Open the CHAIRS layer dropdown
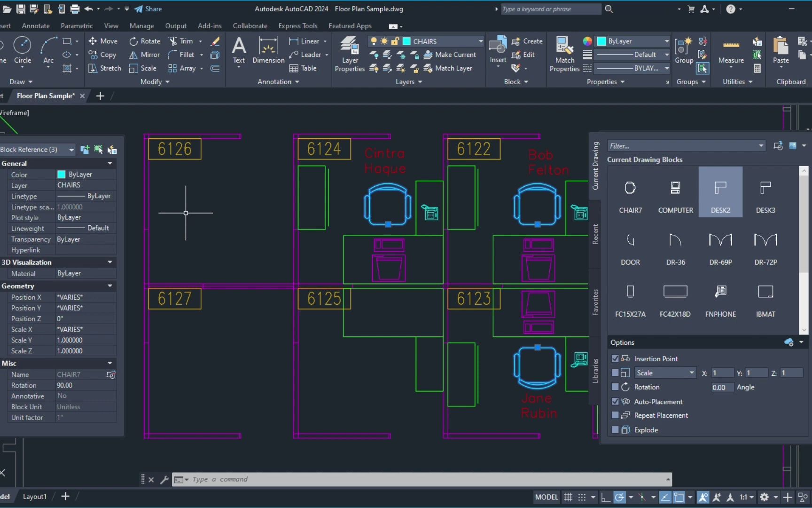This screenshot has width=812, height=508. pyautogui.click(x=480, y=41)
